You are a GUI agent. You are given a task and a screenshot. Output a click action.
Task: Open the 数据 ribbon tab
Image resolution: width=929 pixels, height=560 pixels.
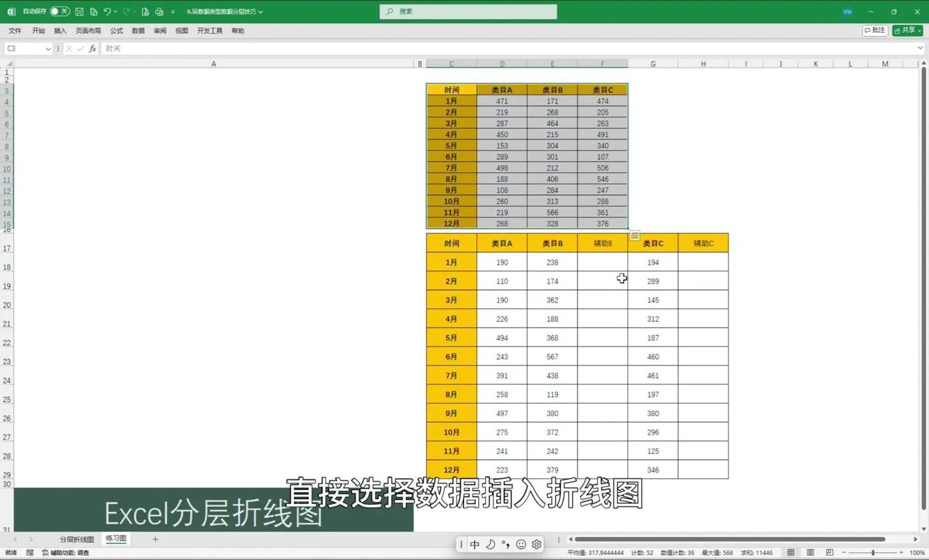pos(138,31)
